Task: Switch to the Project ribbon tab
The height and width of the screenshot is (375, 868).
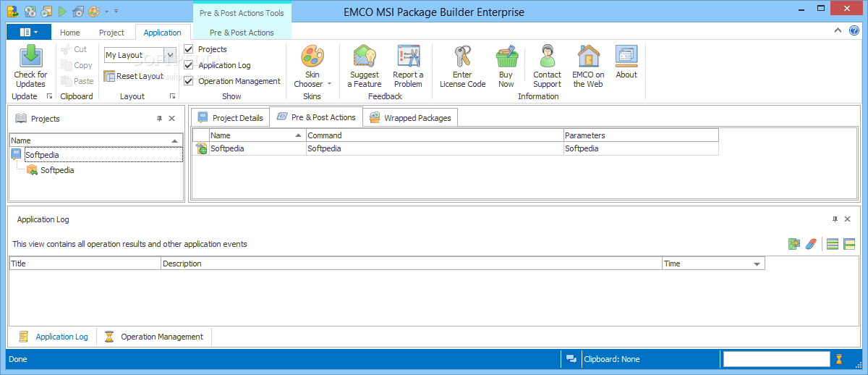Action: point(111,33)
